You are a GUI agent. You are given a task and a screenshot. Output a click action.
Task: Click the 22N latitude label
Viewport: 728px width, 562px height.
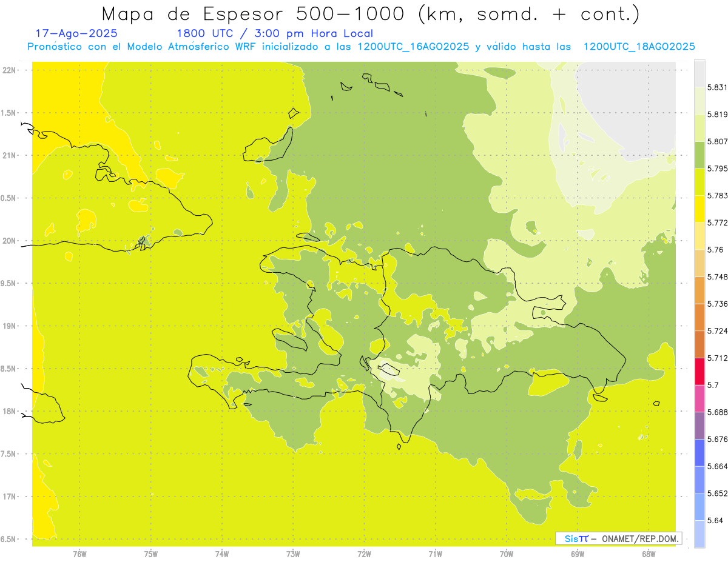tap(8, 70)
